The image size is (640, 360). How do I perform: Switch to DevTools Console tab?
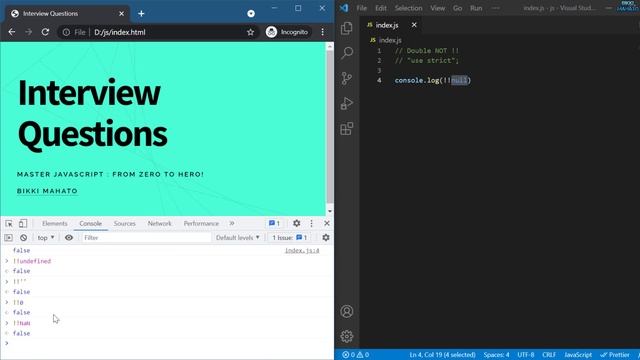tap(91, 223)
